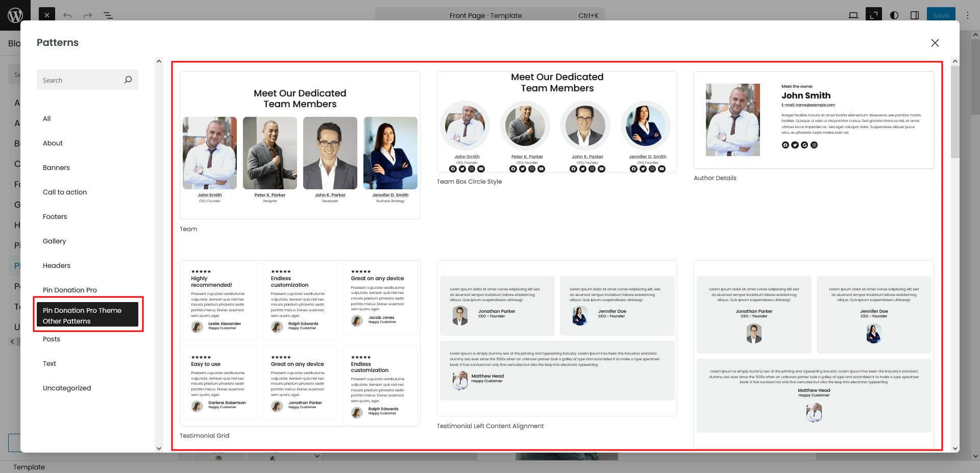This screenshot has height=473, width=980.
Task: Click the desktop view preview icon
Action: (x=853, y=15)
